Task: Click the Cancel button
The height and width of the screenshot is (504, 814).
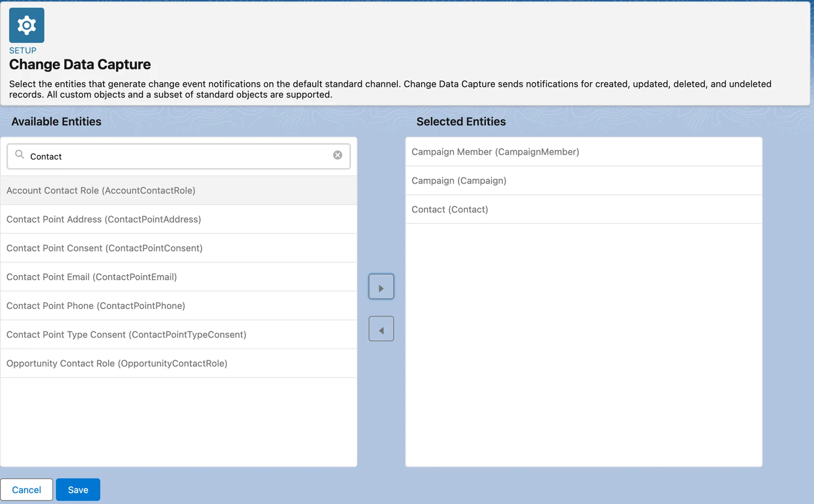Action: pyautogui.click(x=27, y=490)
